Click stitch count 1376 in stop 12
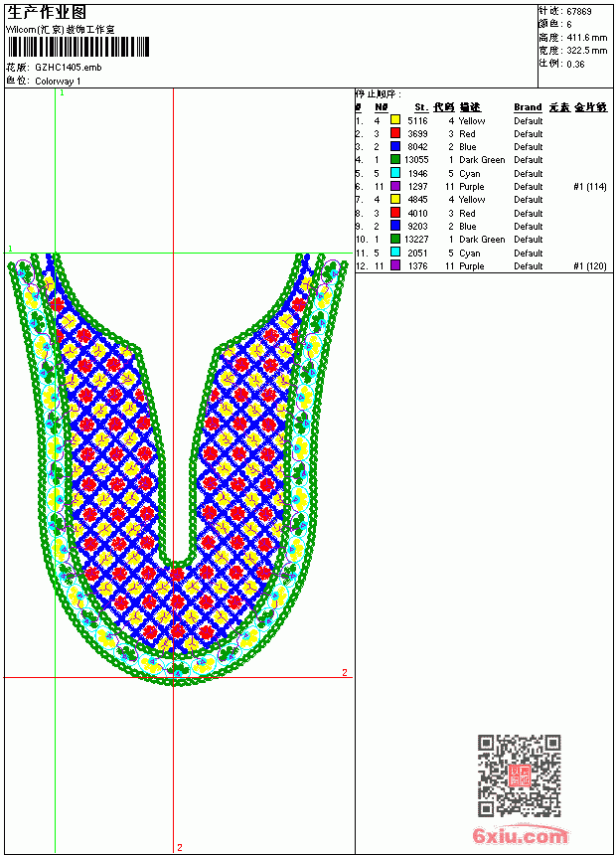Screen dimensions: 616x855 coord(417,266)
